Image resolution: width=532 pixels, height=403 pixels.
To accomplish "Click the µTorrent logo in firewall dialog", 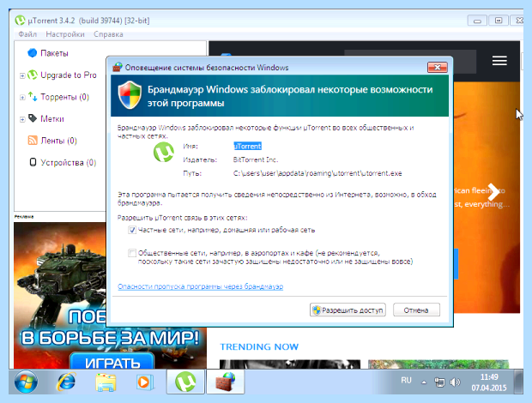I will coord(164,152).
